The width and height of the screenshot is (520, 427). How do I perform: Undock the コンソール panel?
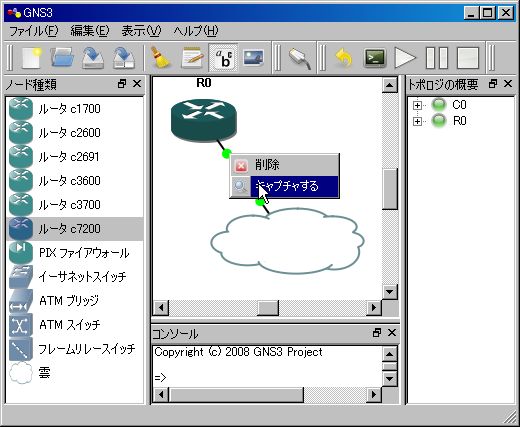point(377,333)
